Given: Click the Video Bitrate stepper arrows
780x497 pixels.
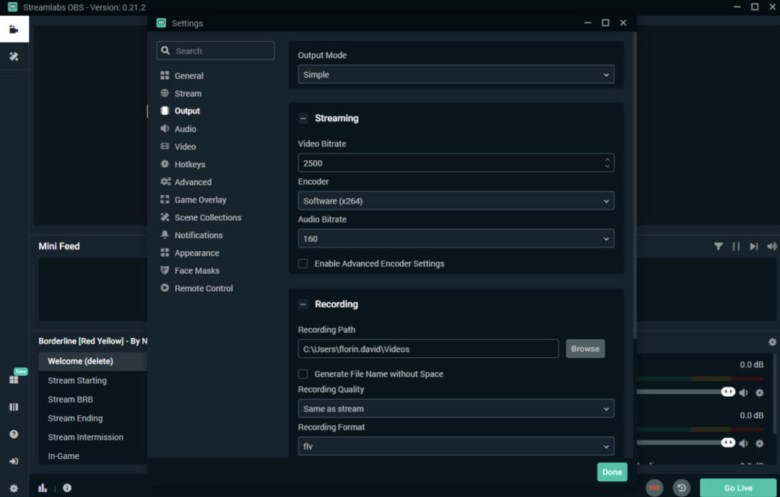Looking at the screenshot, I should point(607,163).
